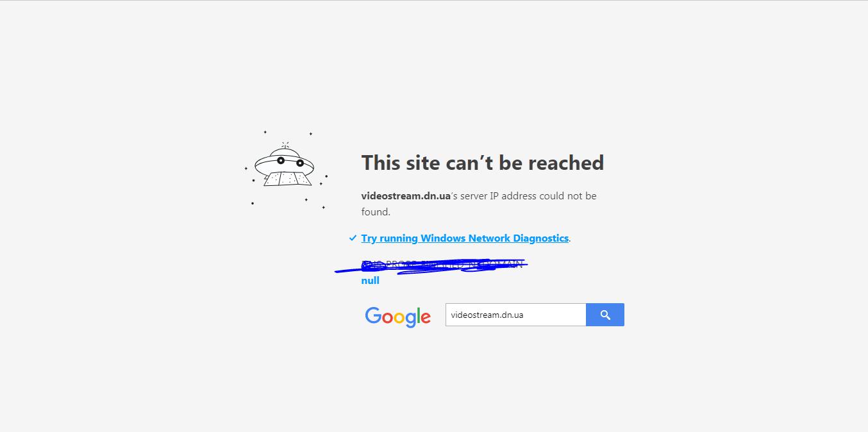The width and height of the screenshot is (868, 432).
Task: Click the 'server IP address could not be' text
Action: [x=528, y=196]
